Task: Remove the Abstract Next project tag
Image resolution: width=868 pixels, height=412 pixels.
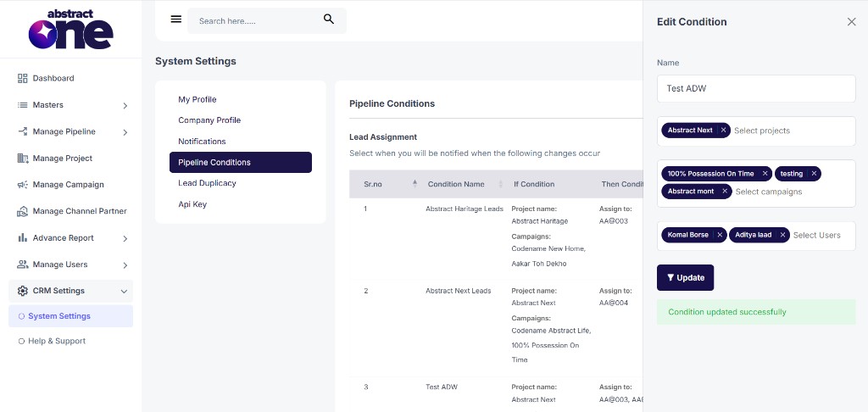Action: (723, 131)
